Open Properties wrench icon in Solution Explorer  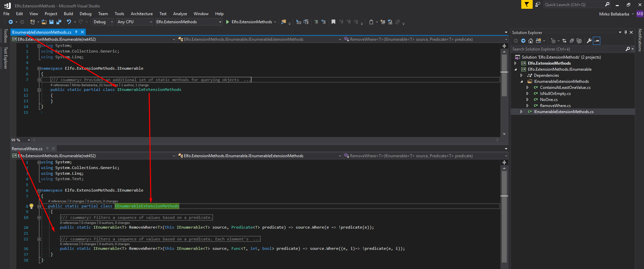589,41
